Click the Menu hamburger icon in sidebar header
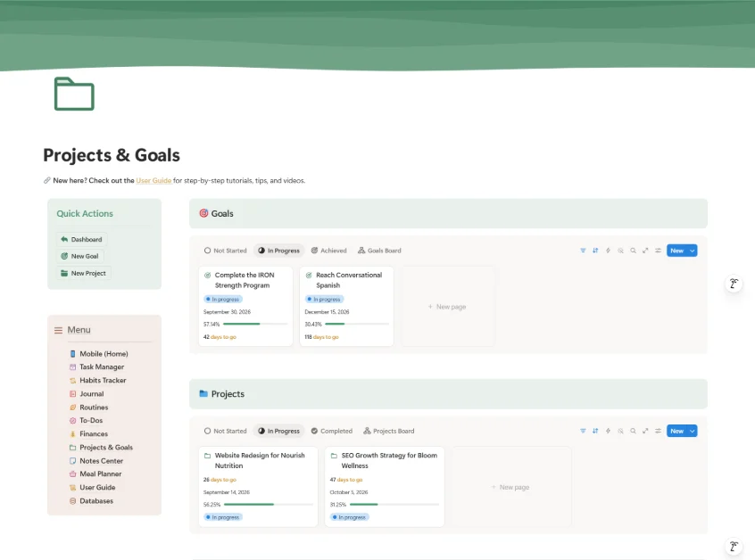 pos(58,330)
